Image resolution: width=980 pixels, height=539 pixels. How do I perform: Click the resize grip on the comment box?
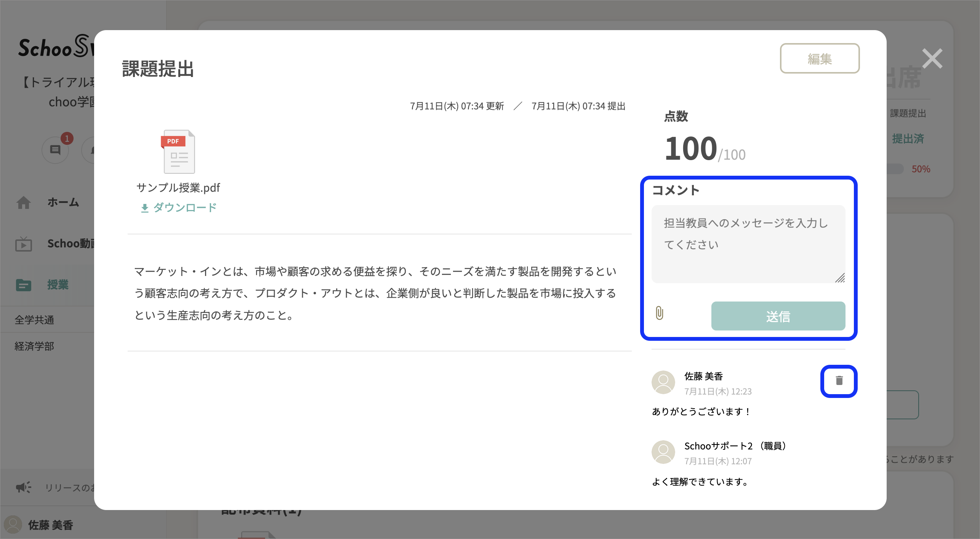840,278
